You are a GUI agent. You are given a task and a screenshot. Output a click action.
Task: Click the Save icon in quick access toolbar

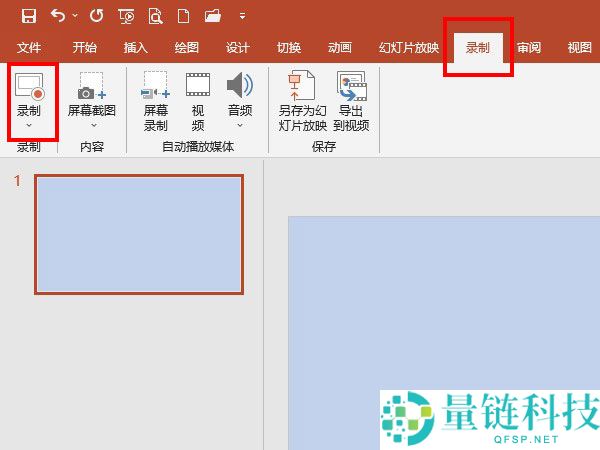[29, 16]
